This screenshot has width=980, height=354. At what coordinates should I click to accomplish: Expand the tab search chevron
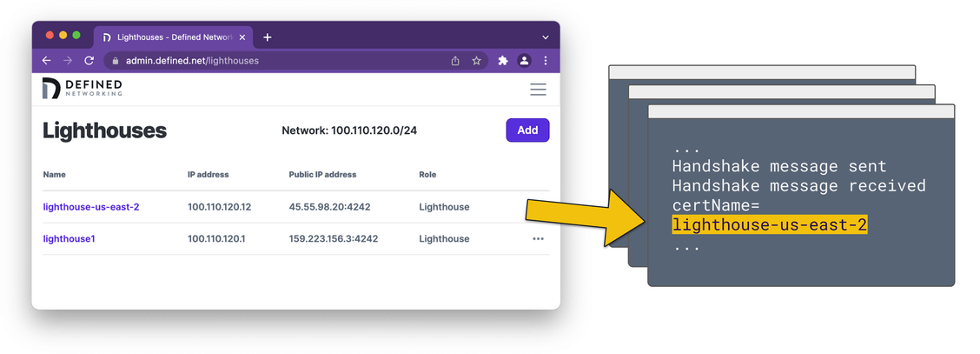(545, 37)
